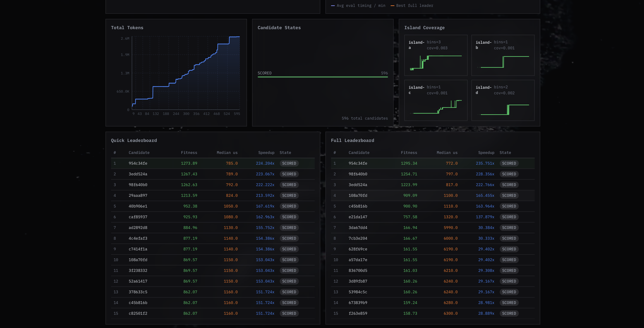Click the Total Tokens chart area

185,73
